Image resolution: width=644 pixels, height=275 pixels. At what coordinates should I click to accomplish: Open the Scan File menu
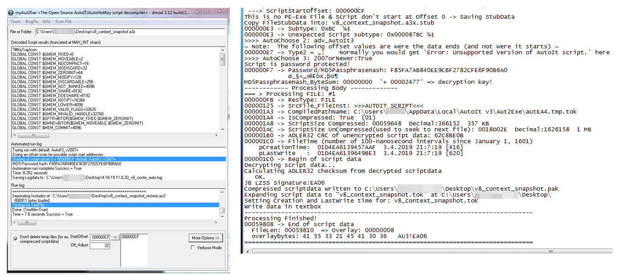[x=63, y=21]
